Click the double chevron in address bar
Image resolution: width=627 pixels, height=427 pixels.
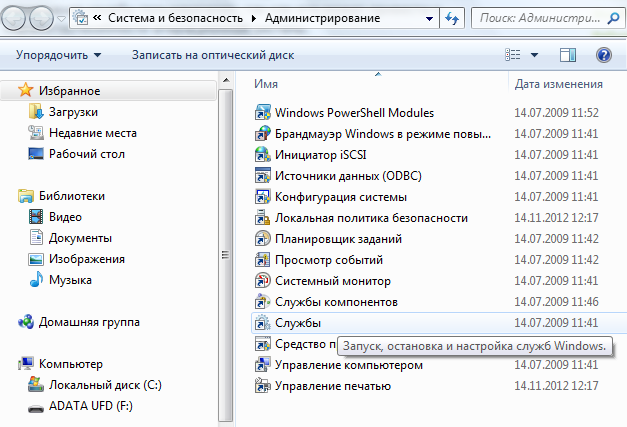[97, 18]
